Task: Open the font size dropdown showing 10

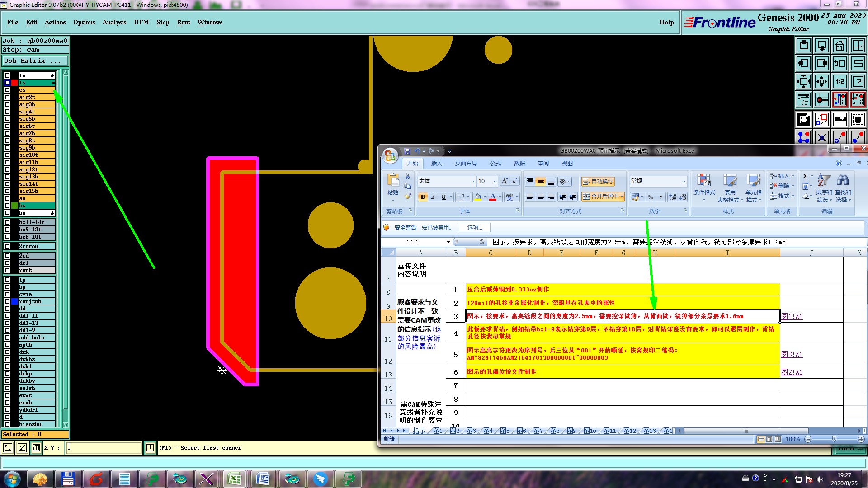Action: click(x=495, y=181)
